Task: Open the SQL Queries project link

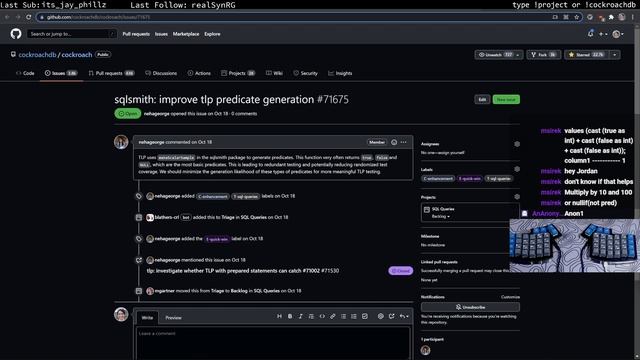Action: coord(443,209)
